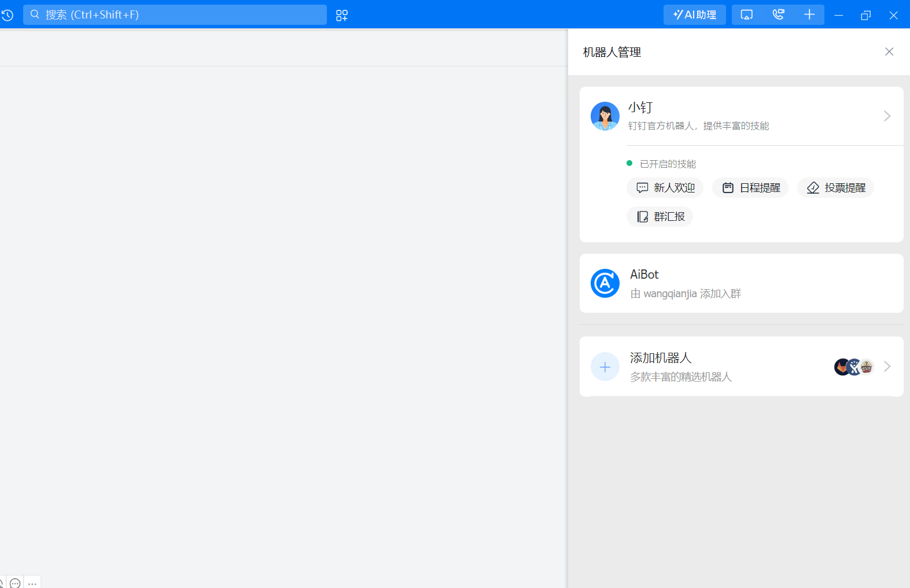Viewport: 910px width, 588px height.
Task: Open the 投票提醒 skill
Action: coord(835,188)
